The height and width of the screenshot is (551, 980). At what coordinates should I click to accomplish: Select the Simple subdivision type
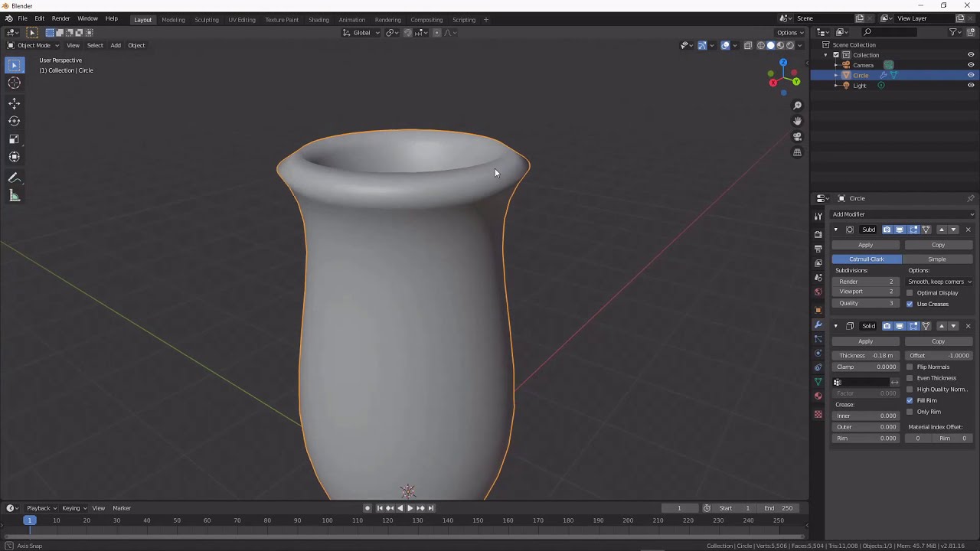point(937,259)
